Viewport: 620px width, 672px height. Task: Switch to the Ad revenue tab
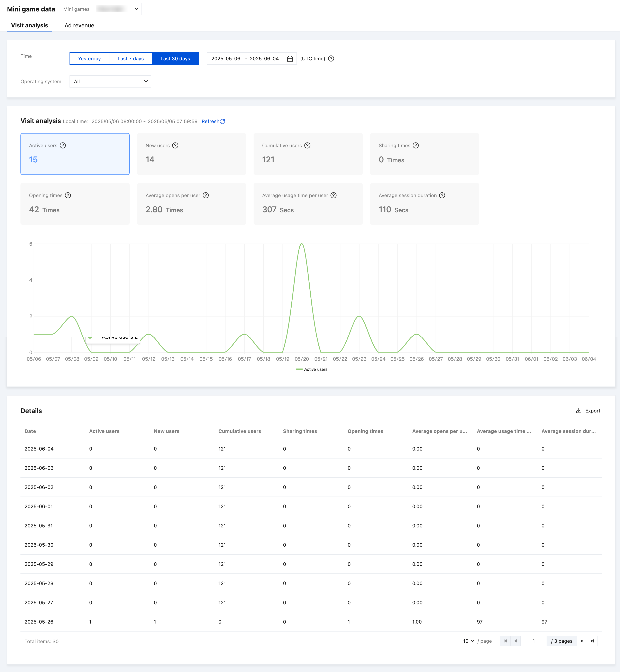click(79, 26)
